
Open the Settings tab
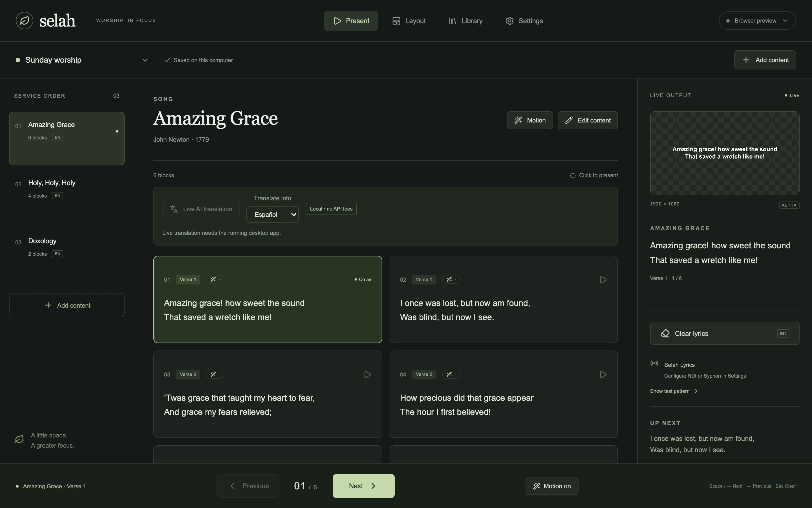524,21
